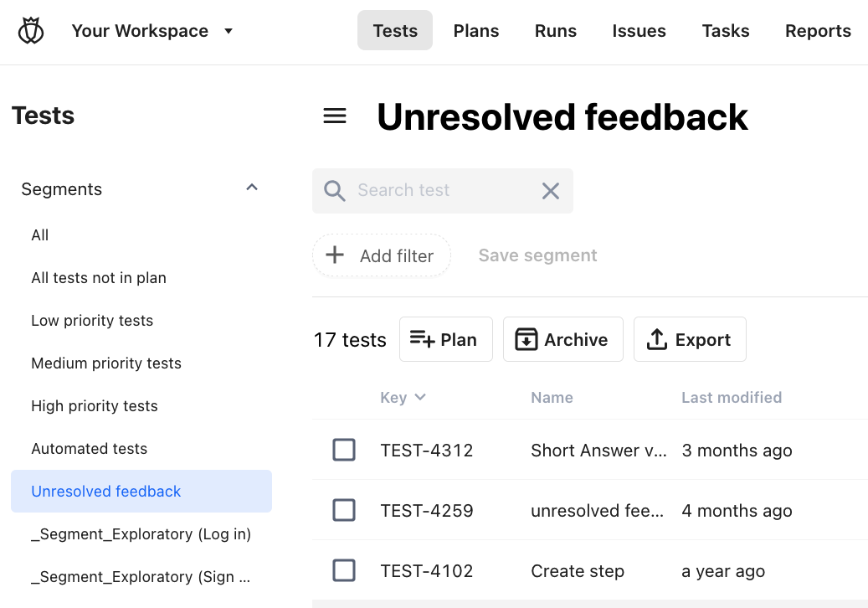The width and height of the screenshot is (868, 608).
Task: Click the magnifier icon in the search bar
Action: [334, 191]
